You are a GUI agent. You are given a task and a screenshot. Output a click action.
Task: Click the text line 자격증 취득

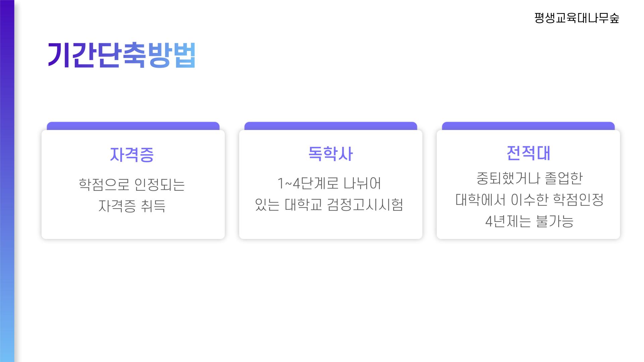[132, 206]
